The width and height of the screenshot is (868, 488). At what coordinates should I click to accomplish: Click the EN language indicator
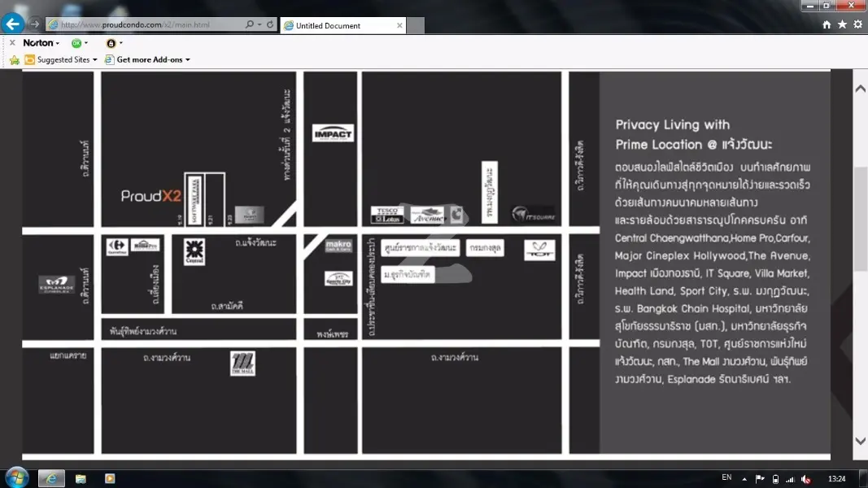pyautogui.click(x=726, y=477)
